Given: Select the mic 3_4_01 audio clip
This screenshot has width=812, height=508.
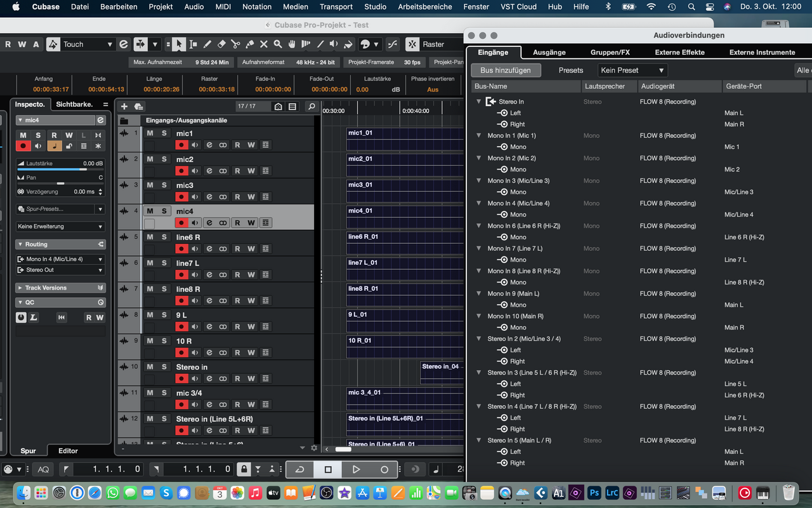Looking at the screenshot, I should (405, 399).
